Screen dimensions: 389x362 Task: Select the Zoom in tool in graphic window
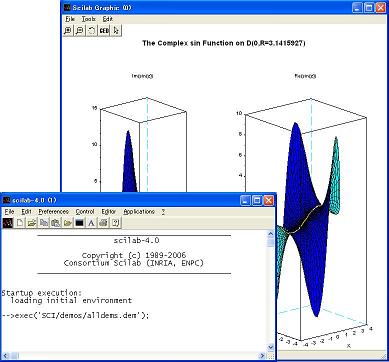(x=68, y=30)
